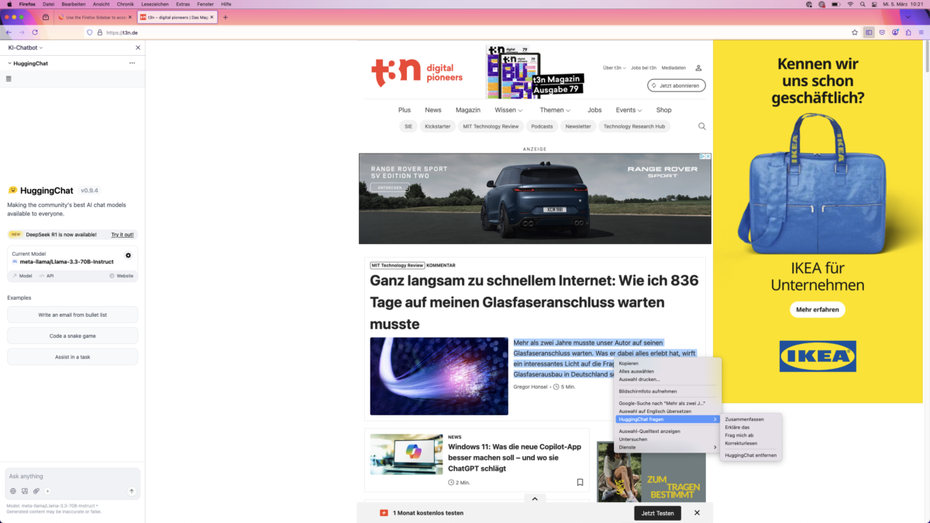Open the Website link in model card

[x=122, y=276]
